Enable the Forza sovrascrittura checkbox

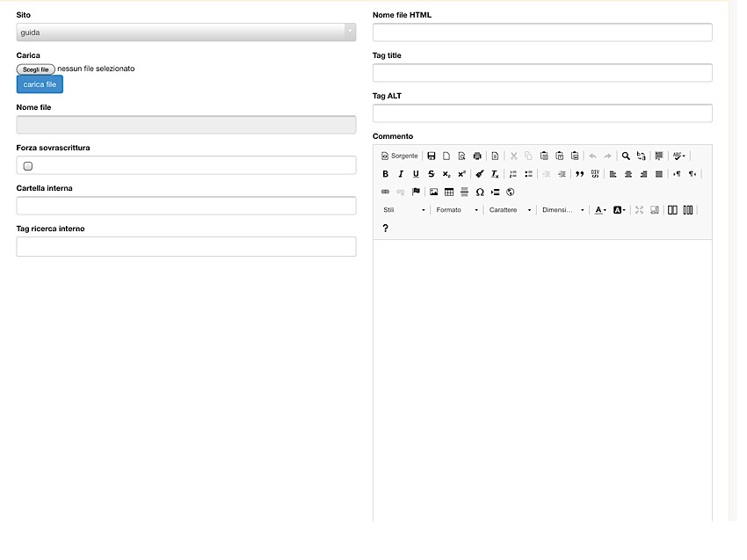pos(28,165)
